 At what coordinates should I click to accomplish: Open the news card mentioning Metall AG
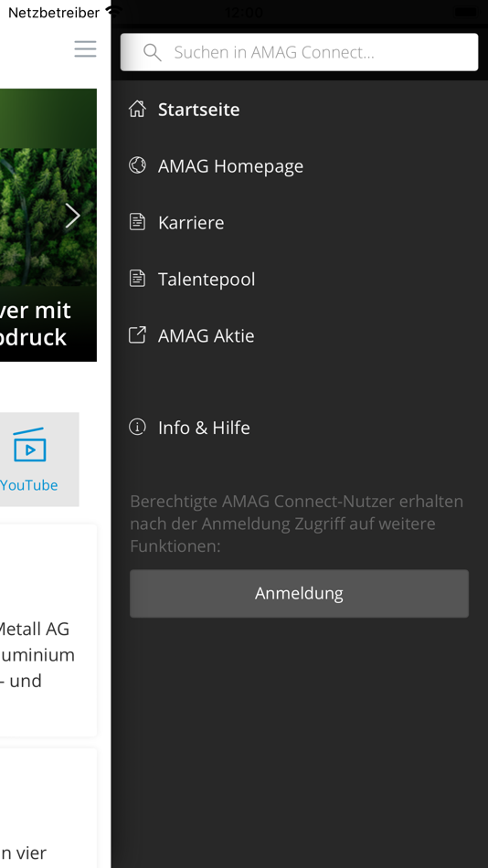coord(48,630)
